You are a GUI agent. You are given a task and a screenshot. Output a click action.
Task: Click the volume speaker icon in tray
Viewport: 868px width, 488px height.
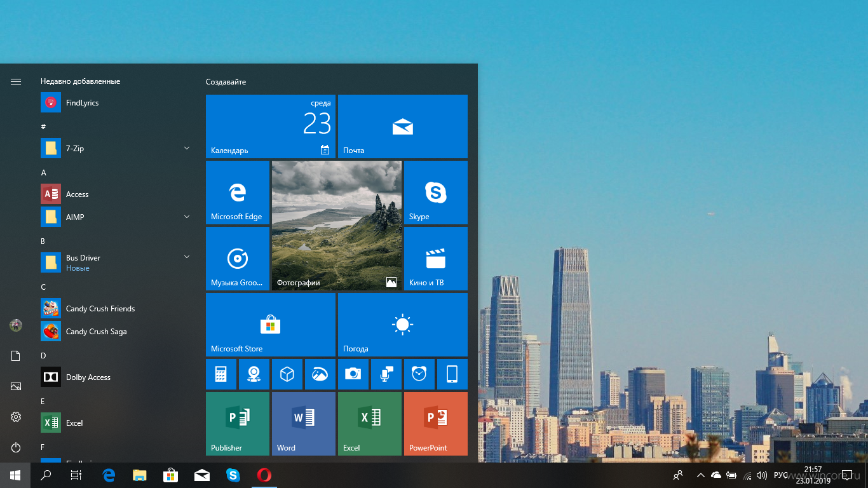(762, 475)
